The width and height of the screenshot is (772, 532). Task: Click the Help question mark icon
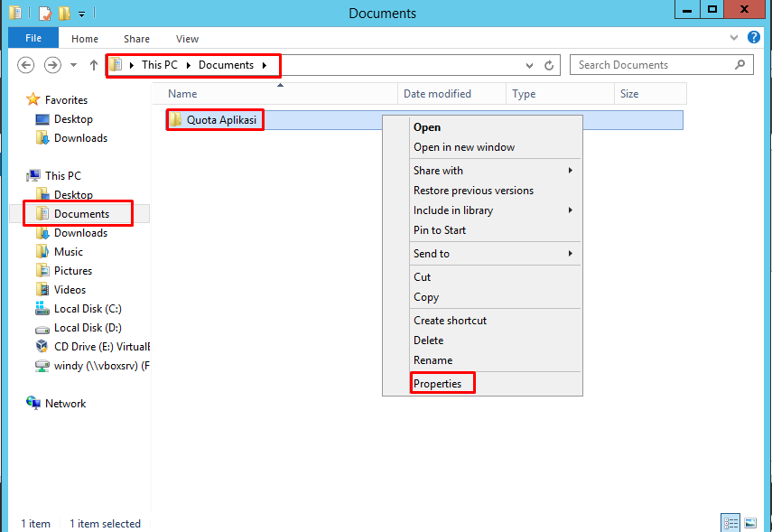coord(754,38)
